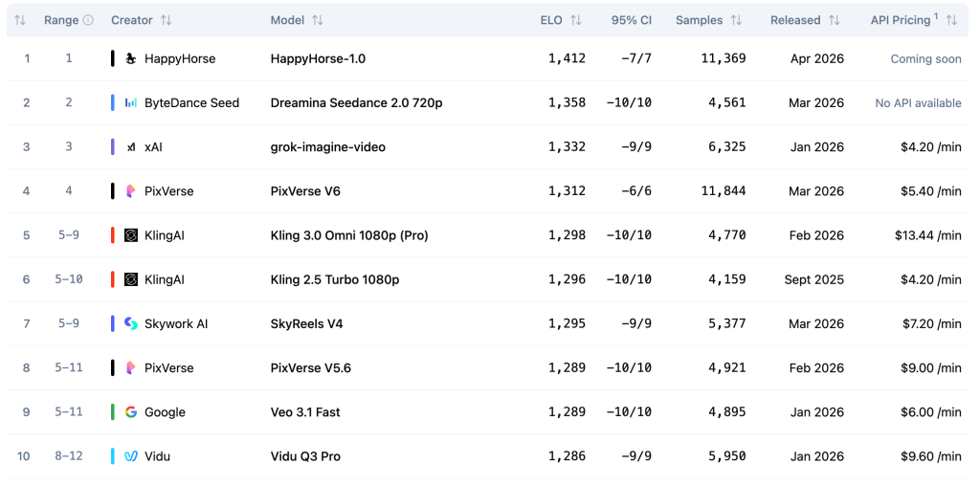Sort table by Released date column
980x487 pixels.
pyautogui.click(x=835, y=20)
